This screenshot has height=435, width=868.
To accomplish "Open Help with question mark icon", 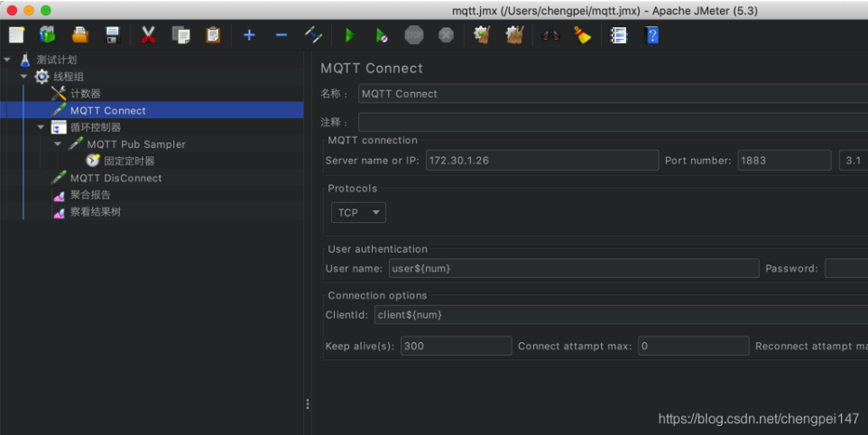I will (652, 35).
